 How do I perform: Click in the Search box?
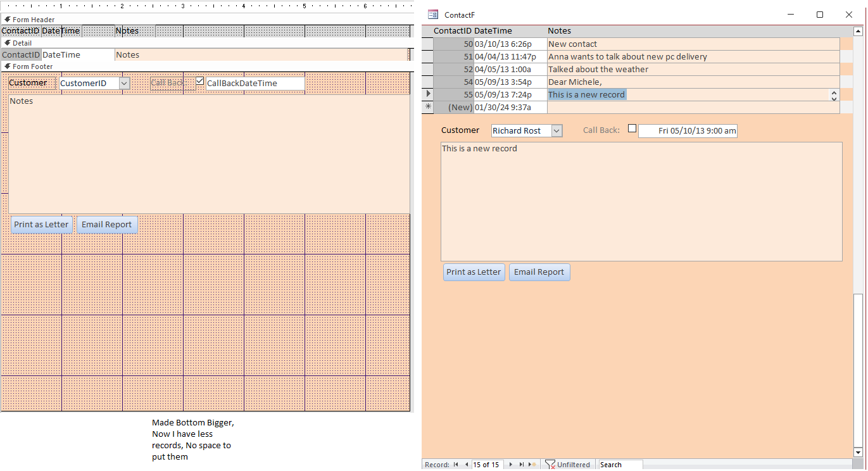pos(620,465)
